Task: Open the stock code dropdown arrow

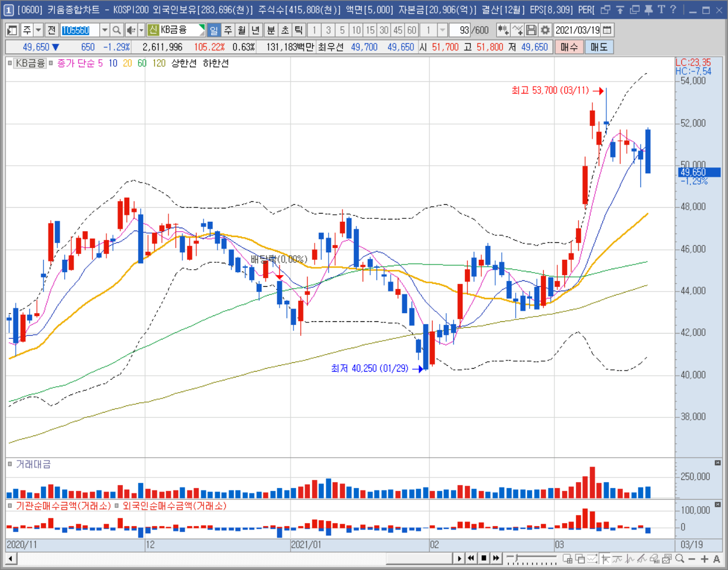Action: [104, 30]
